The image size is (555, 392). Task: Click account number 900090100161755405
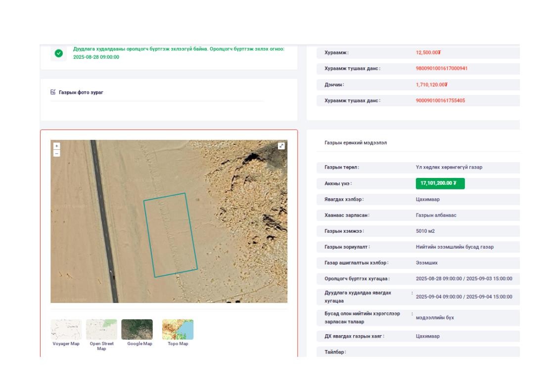440,101
